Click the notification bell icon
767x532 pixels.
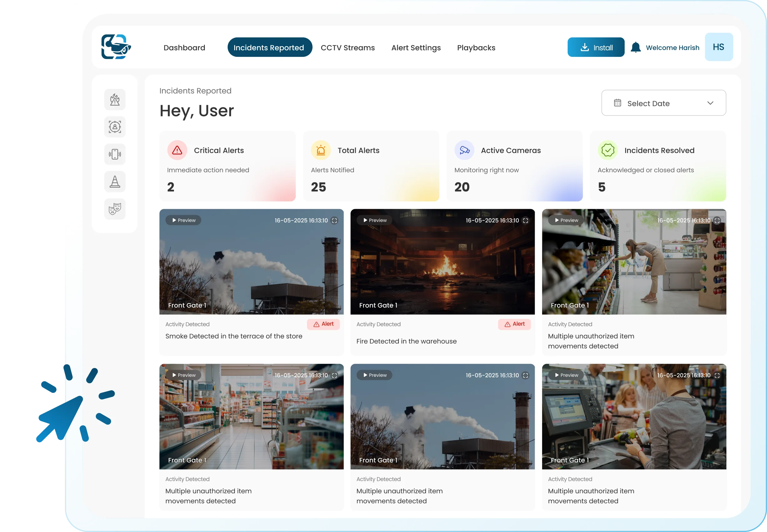click(x=635, y=47)
